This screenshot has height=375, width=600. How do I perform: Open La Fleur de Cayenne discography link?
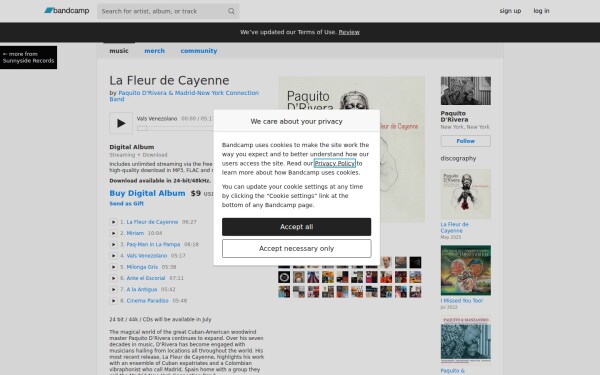point(455,227)
